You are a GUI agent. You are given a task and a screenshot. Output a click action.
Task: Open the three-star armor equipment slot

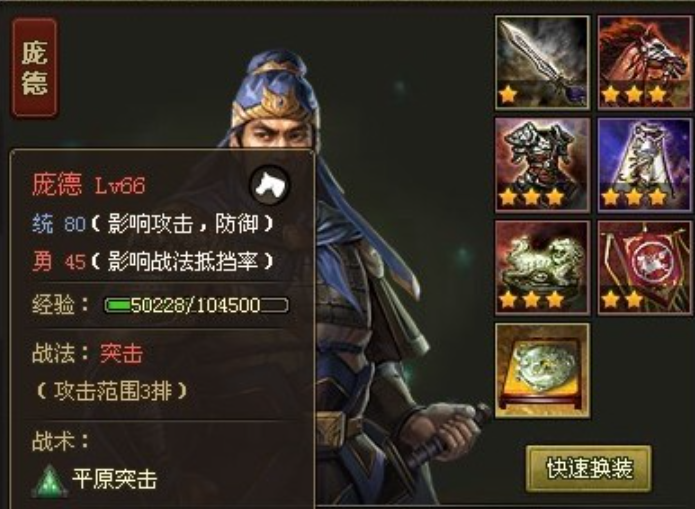[543, 165]
